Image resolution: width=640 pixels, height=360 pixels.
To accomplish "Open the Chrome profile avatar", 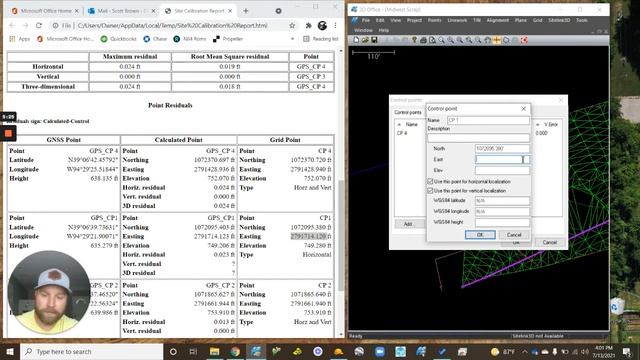I will tap(322, 25).
